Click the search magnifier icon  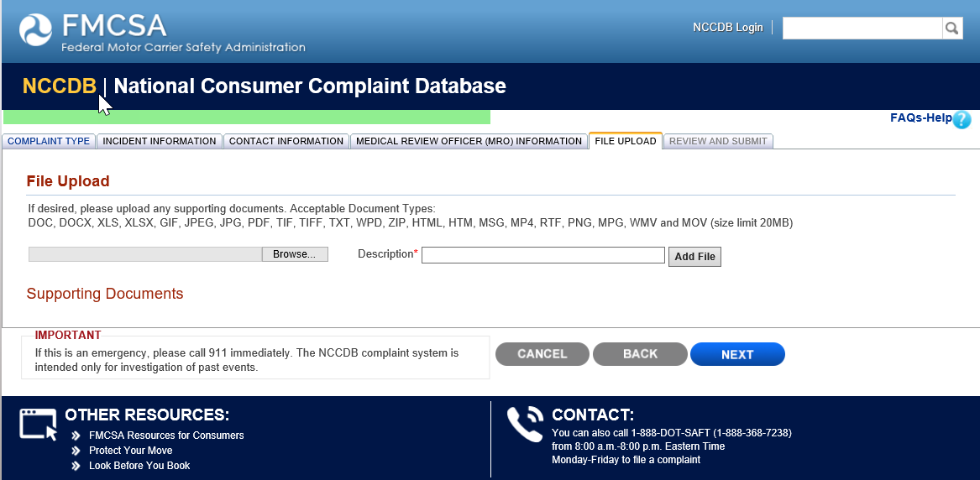[x=952, y=28]
